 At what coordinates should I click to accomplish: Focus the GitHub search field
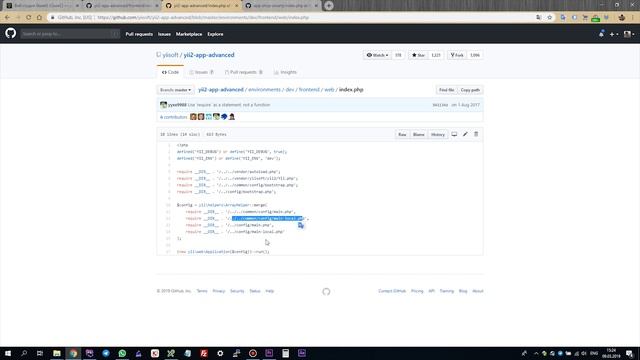click(70, 34)
